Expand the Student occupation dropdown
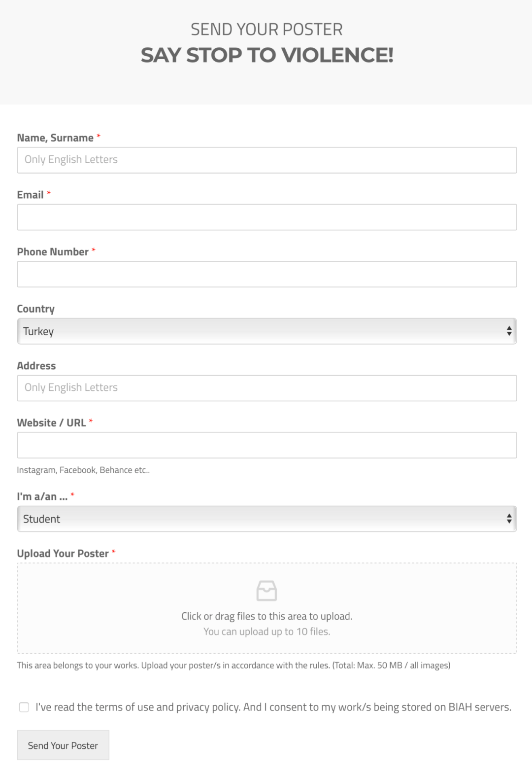The image size is (532, 772). 266,519
